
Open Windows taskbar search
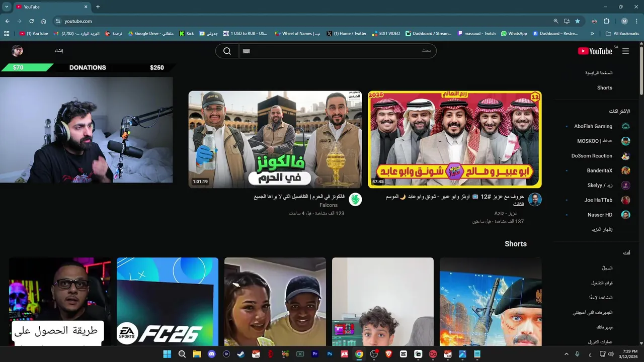pyautogui.click(x=182, y=354)
